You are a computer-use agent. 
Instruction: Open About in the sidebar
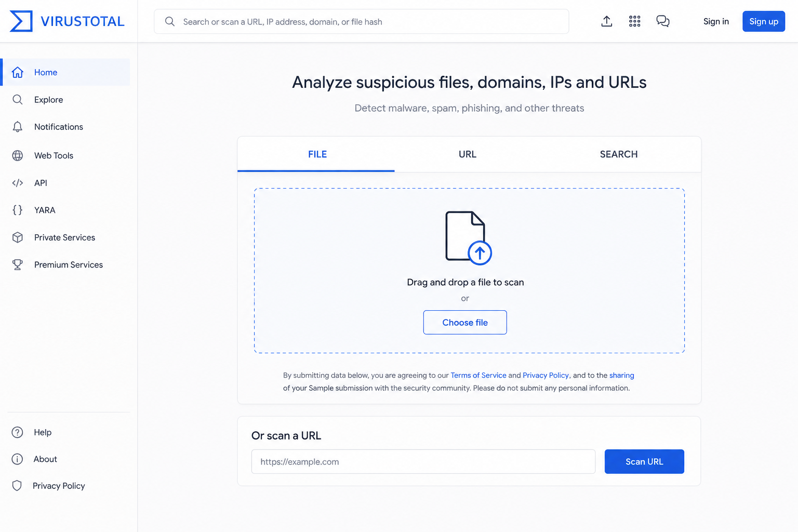[66, 459]
